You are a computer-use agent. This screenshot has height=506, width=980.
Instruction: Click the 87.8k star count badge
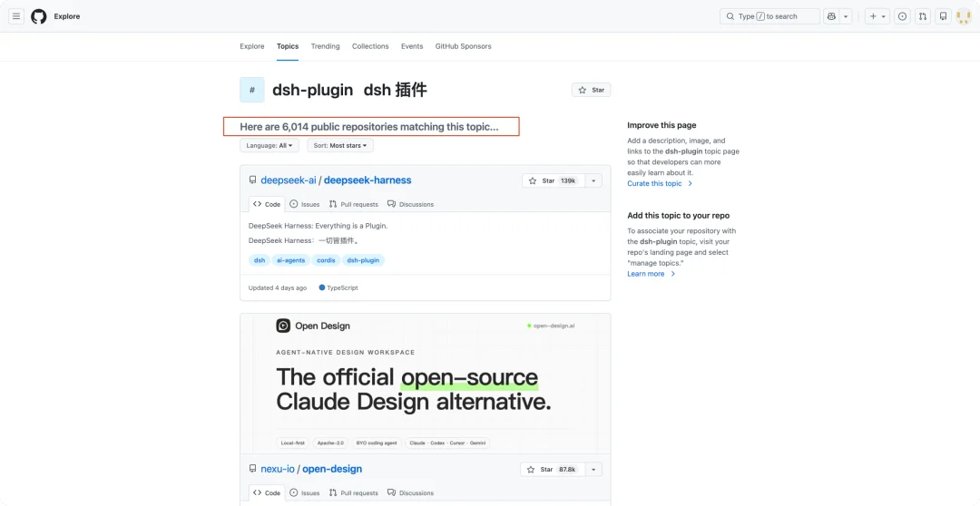point(567,469)
